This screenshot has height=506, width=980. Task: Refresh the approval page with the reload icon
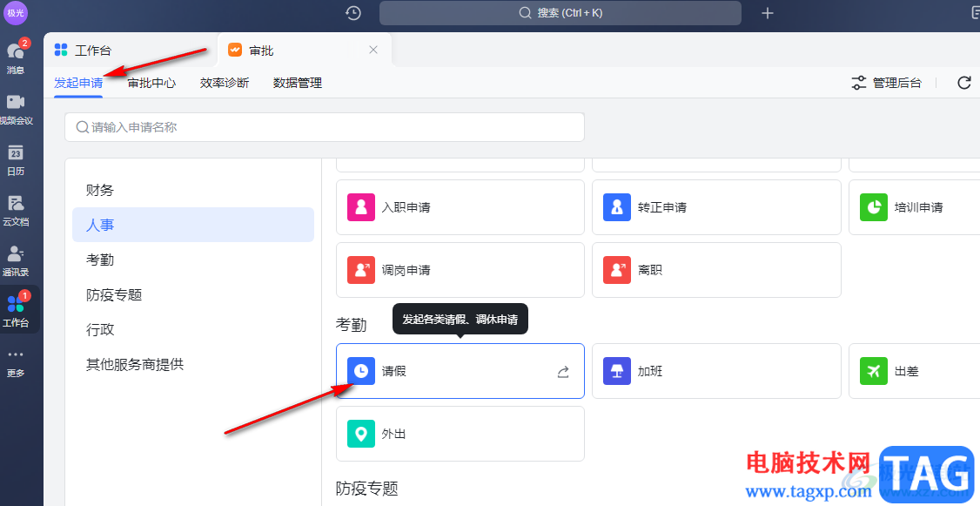tap(964, 83)
